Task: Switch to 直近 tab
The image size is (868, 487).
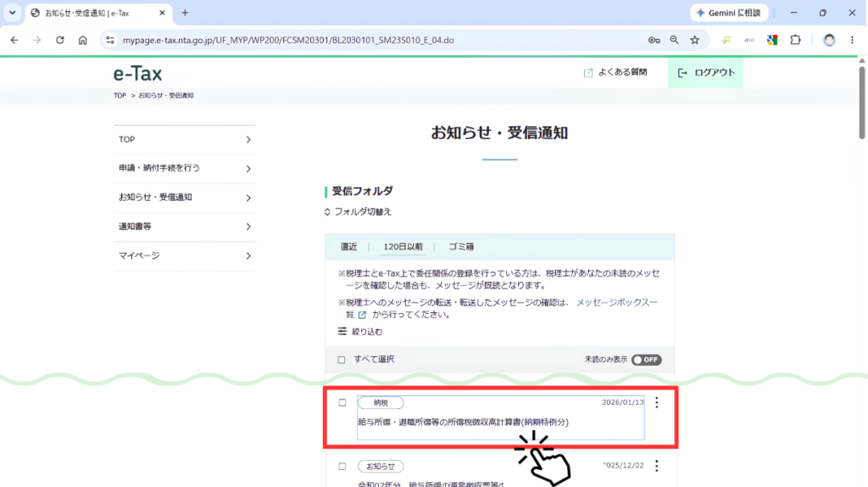Action: [348, 247]
